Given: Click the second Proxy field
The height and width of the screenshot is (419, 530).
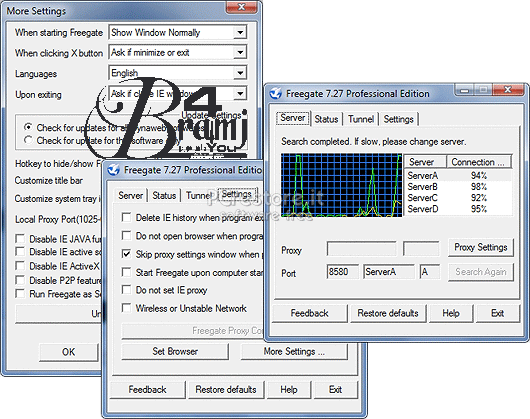Looking at the screenshot, I should 421,249.
